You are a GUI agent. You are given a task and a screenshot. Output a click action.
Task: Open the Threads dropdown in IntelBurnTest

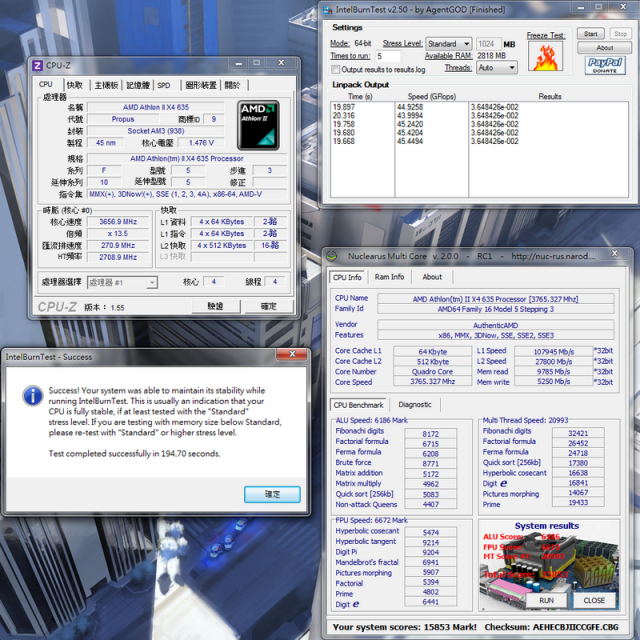click(497, 68)
